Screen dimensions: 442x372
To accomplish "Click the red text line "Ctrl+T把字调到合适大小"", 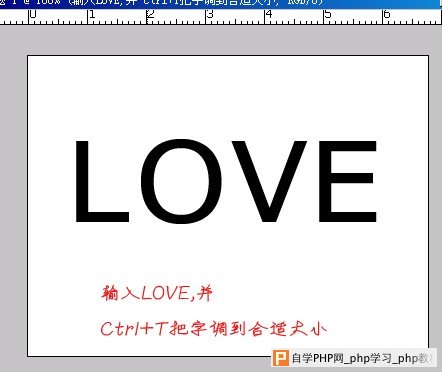I will pyautogui.click(x=213, y=329).
